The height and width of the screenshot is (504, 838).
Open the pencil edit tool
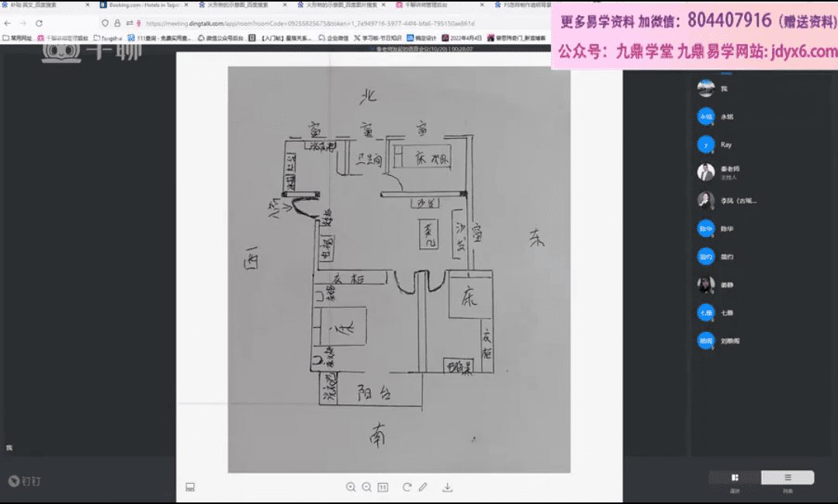click(423, 487)
